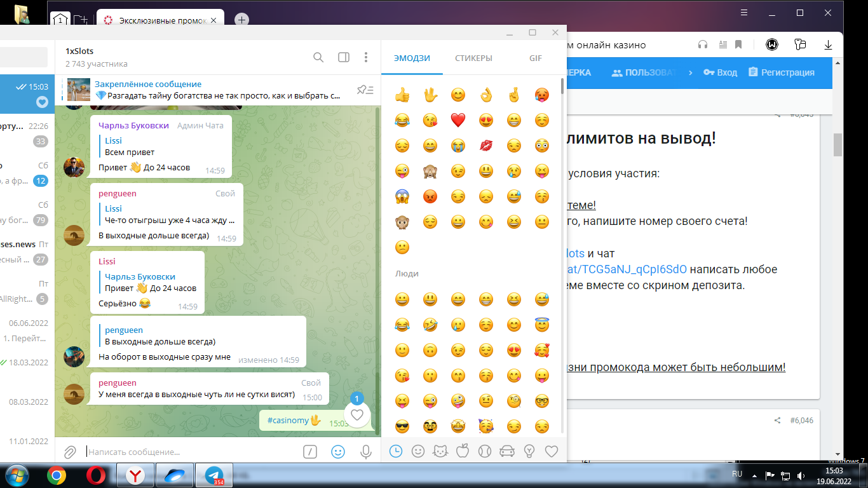Insert the angry red face emoji
This screenshot has width=868, height=488.
click(430, 196)
